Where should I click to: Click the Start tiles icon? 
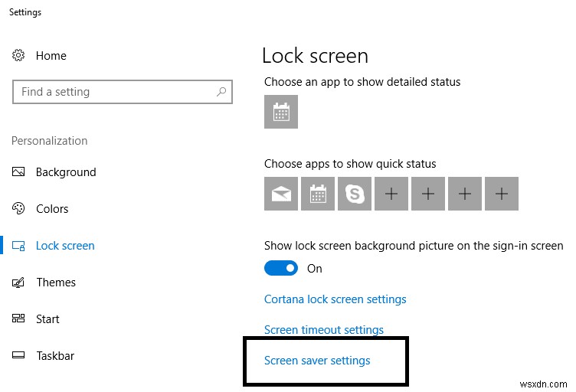tap(18, 318)
